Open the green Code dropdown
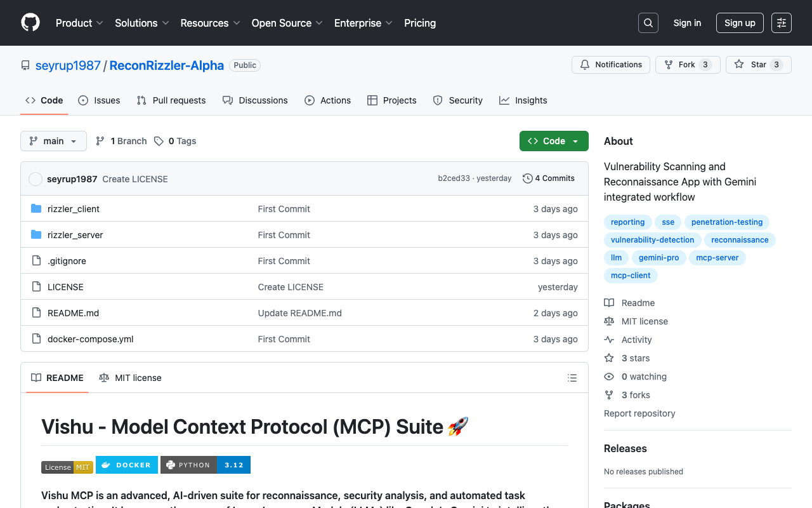This screenshot has height=508, width=812. [554, 141]
